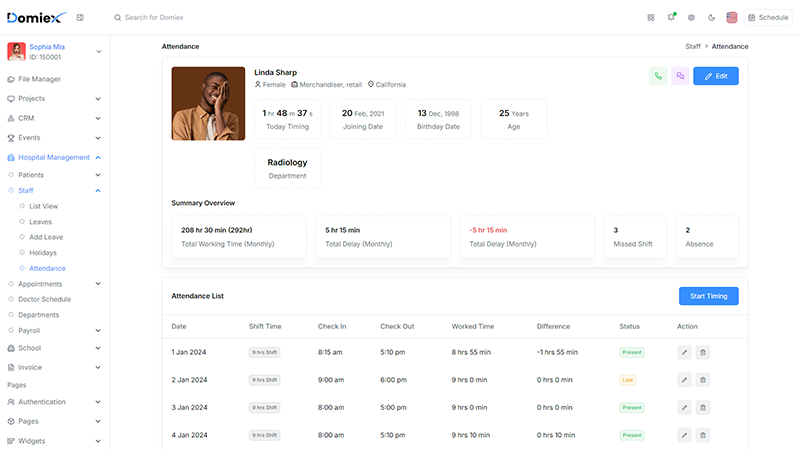Screen dimensions: 800x450
Task: Click the Date column header
Action: click(x=179, y=327)
